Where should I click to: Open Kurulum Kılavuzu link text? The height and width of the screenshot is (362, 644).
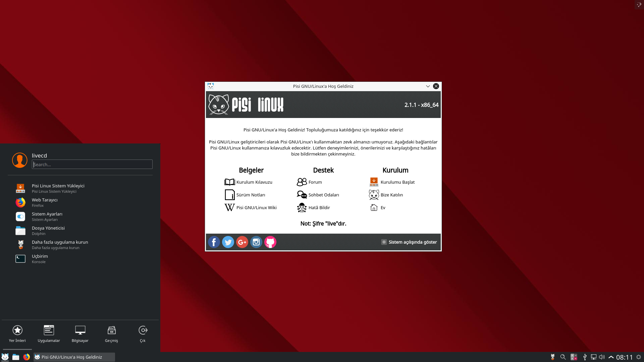coord(254,182)
